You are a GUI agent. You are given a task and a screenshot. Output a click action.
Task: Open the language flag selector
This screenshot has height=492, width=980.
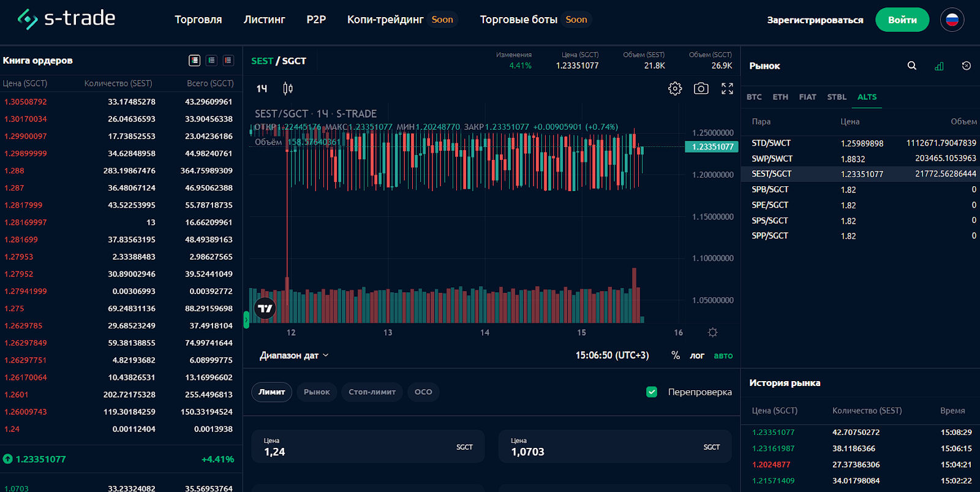[952, 20]
